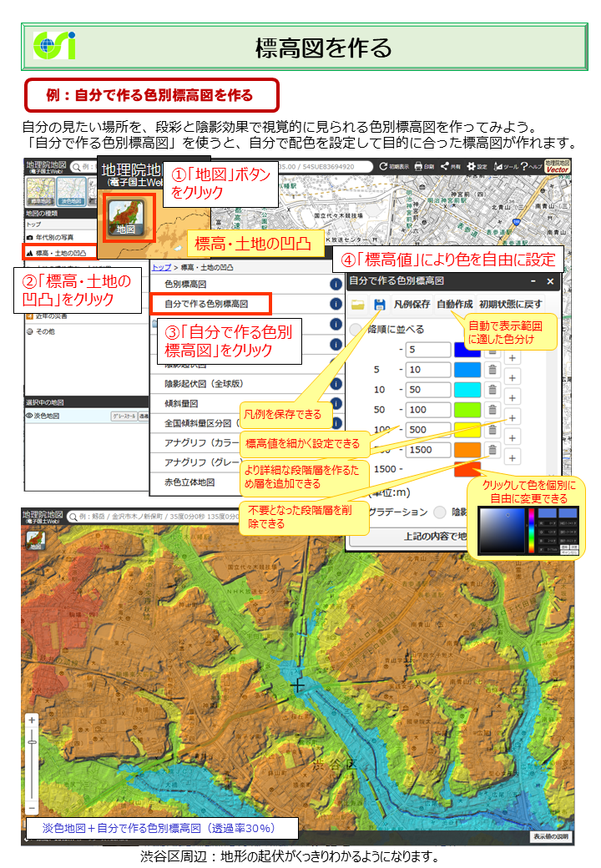601x868 pixels.
Task: Click the 表示値の説明 button
Action: [x=551, y=836]
